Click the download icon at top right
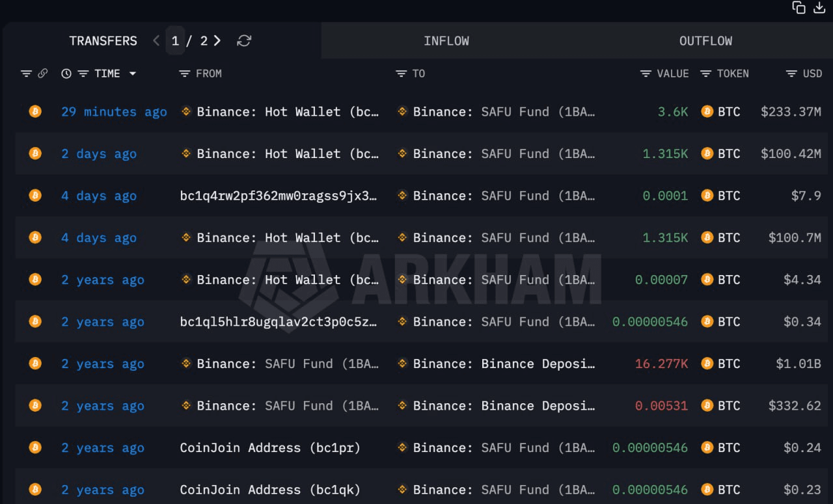This screenshot has height=504, width=833. pos(819,8)
